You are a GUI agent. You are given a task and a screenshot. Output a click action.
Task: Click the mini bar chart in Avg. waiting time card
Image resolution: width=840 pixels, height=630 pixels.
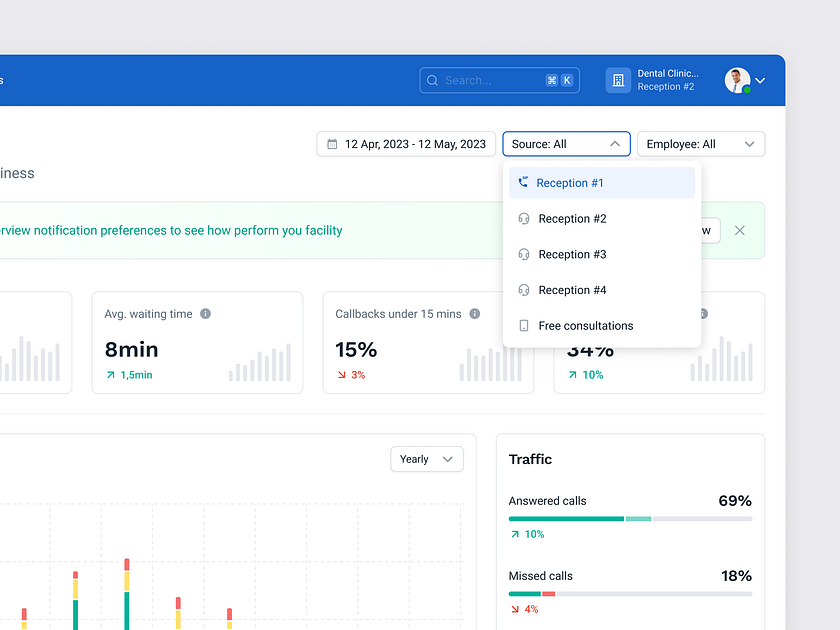pyautogui.click(x=260, y=362)
